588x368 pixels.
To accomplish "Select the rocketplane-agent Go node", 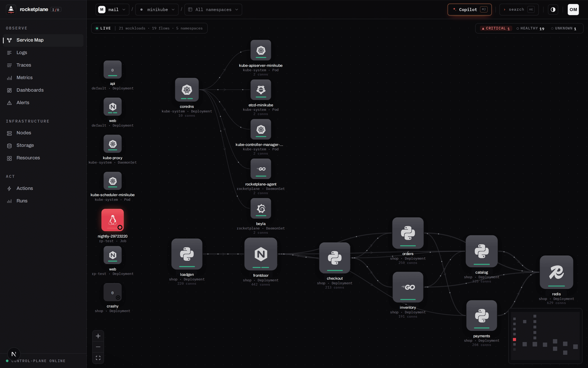I will pos(261,169).
